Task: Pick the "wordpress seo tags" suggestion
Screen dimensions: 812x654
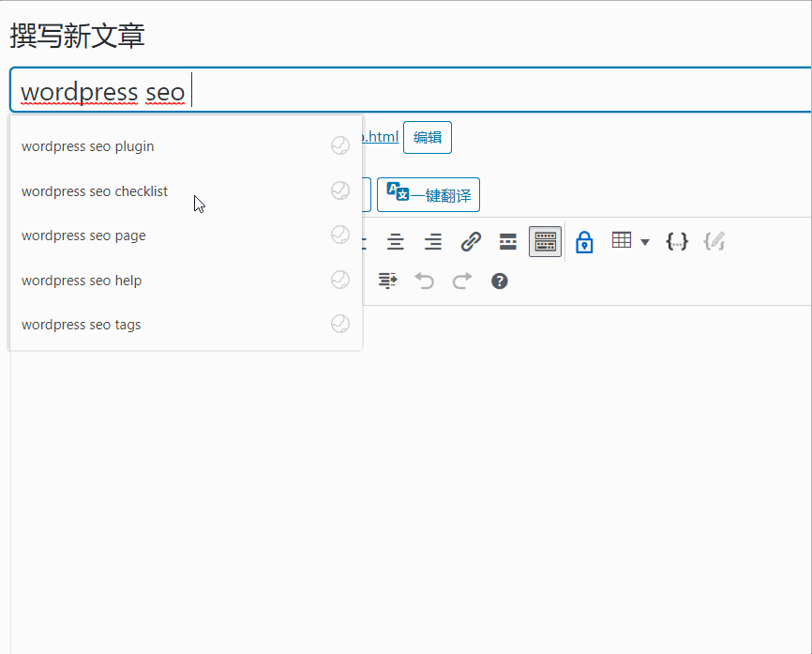Action: (82, 325)
